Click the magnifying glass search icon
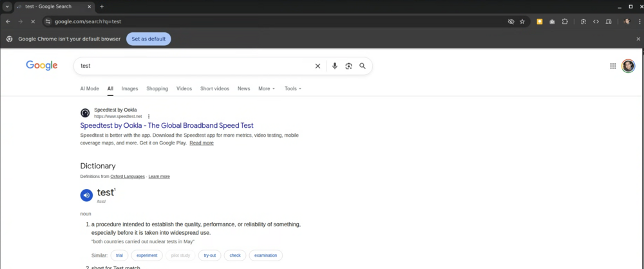Viewport: 644px width, 269px height. pyautogui.click(x=362, y=66)
